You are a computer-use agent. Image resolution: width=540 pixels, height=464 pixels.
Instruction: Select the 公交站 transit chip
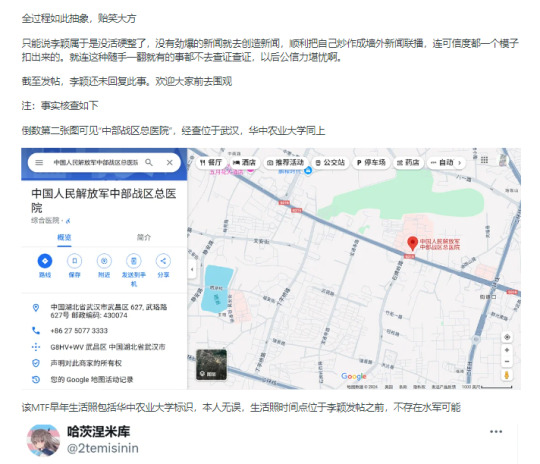tap(330, 162)
